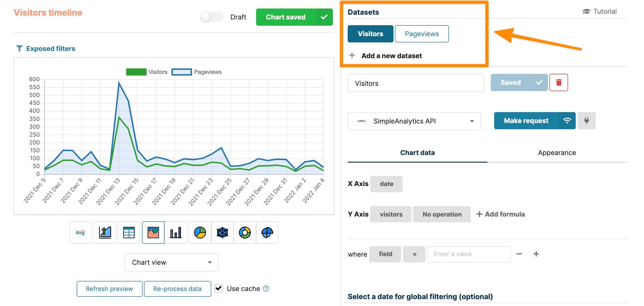Select the table view icon
The width and height of the screenshot is (644, 306).
click(x=129, y=233)
